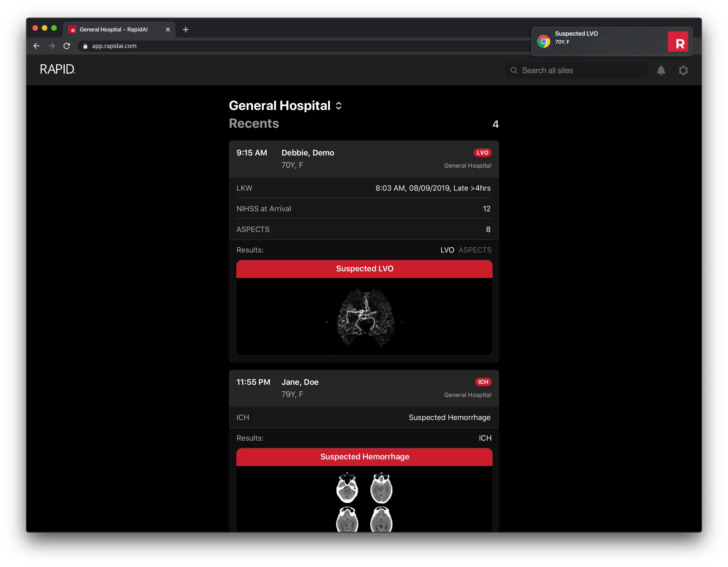Click the RAPID logo
728x567 pixels.
(57, 69)
